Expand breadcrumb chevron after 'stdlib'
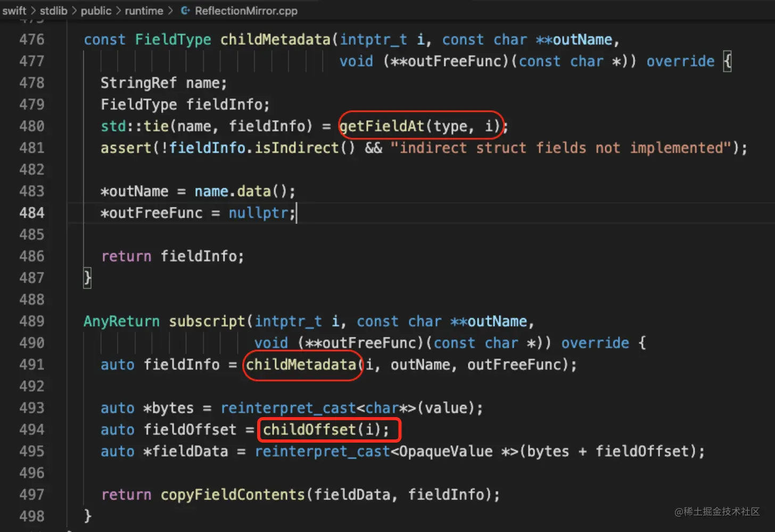775x532 pixels. click(74, 11)
